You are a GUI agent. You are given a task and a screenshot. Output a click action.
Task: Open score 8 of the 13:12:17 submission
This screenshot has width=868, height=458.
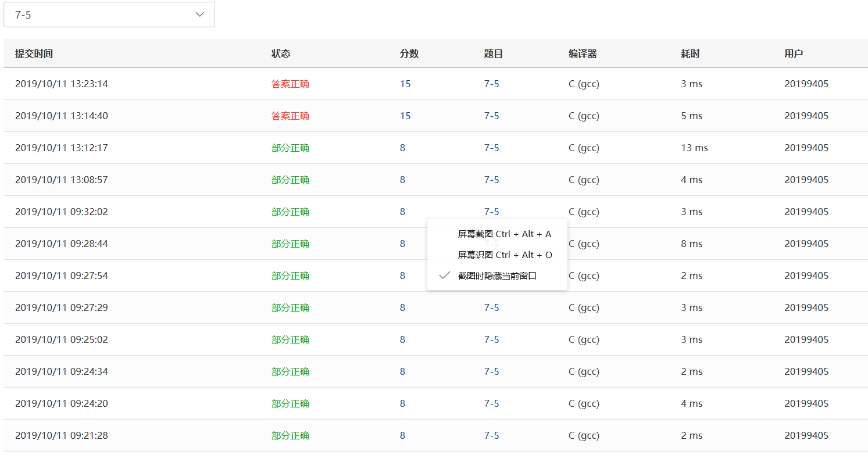[402, 148]
